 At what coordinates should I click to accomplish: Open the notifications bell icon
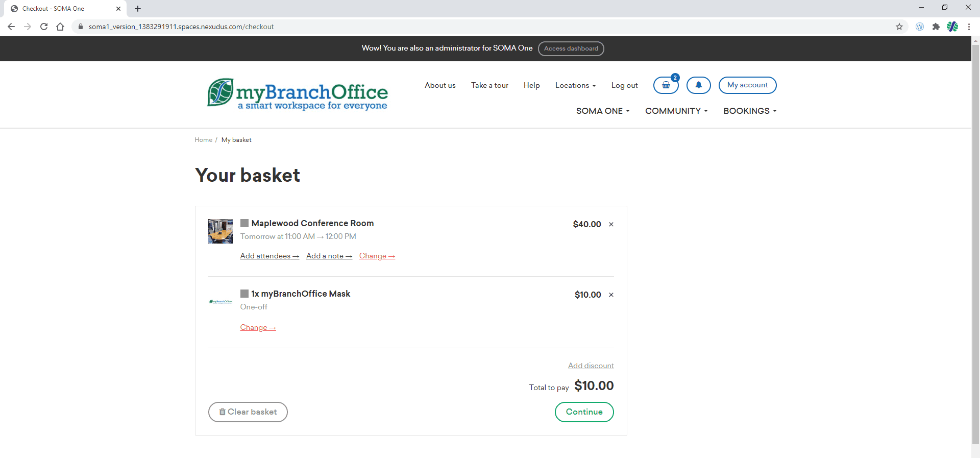point(698,85)
